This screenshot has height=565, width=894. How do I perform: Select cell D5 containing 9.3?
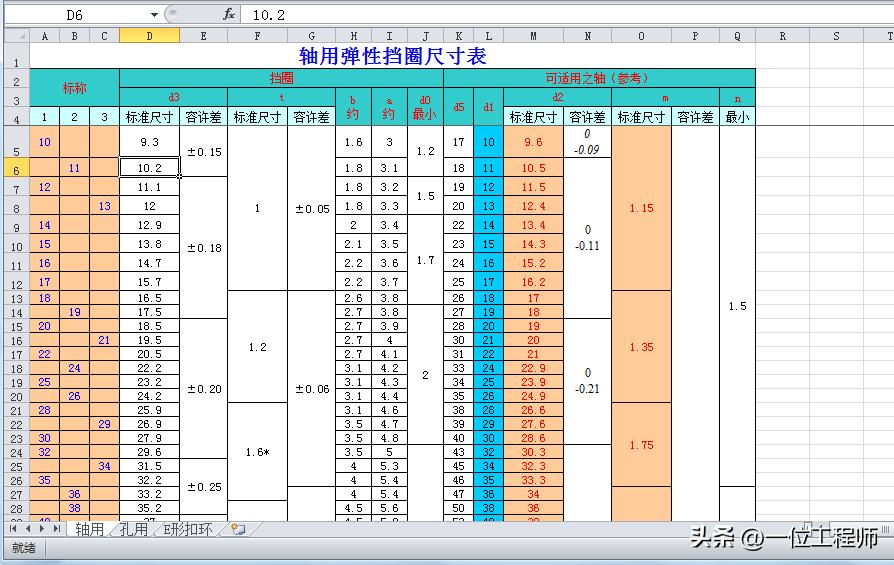point(149,142)
